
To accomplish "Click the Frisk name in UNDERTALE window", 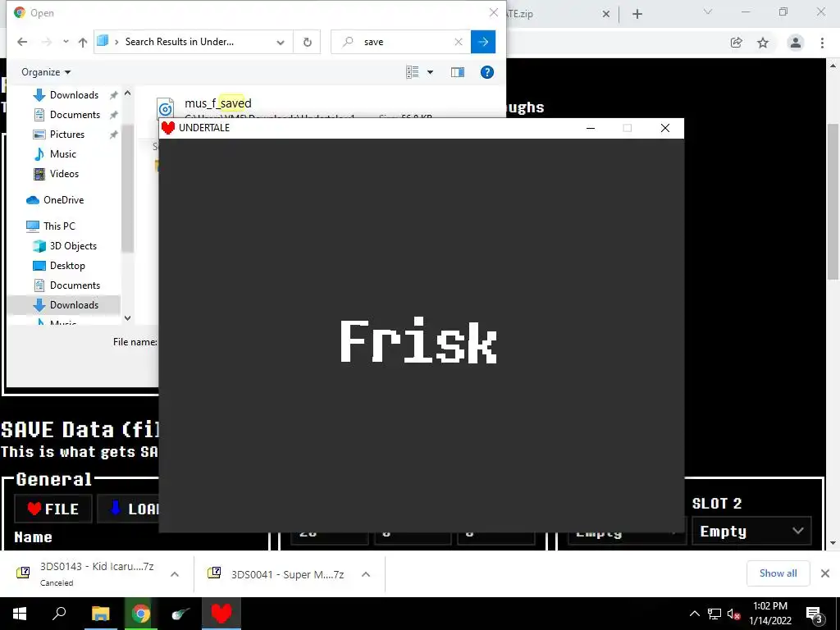I will (418, 340).
